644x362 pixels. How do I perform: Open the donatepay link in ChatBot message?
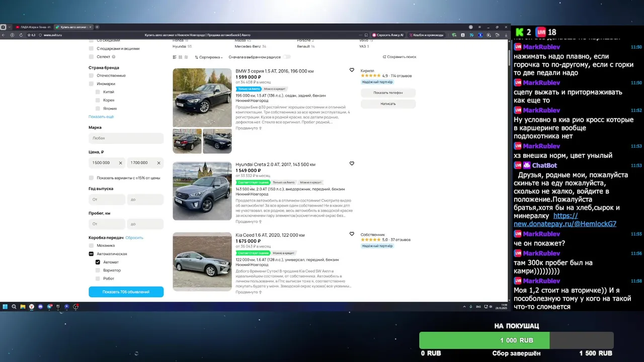point(565,220)
